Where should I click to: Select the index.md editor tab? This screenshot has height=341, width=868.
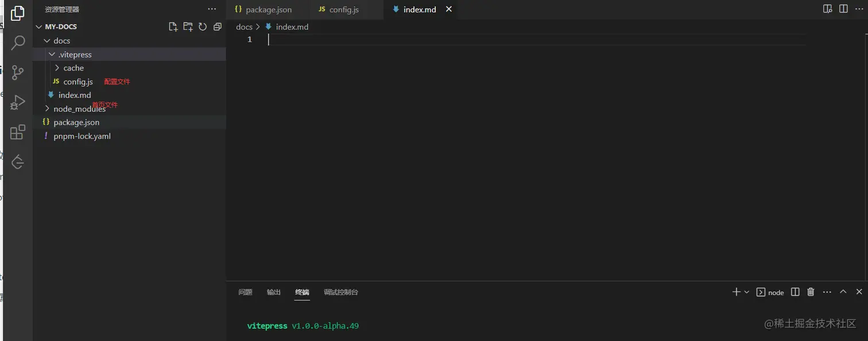420,10
